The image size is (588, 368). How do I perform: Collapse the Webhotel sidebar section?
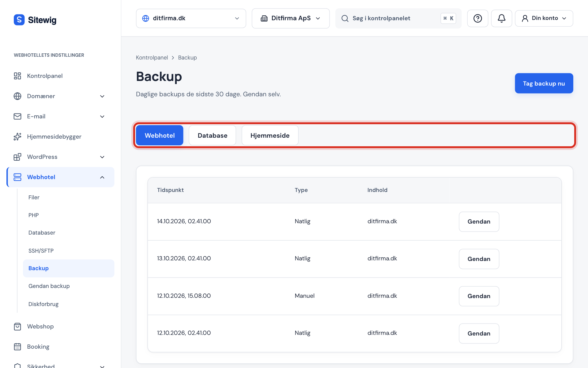coord(102,177)
